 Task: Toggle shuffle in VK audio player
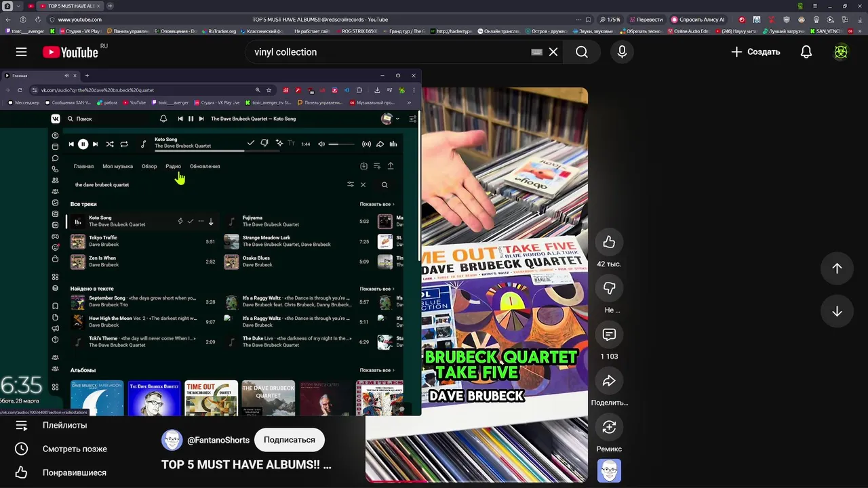(x=110, y=144)
